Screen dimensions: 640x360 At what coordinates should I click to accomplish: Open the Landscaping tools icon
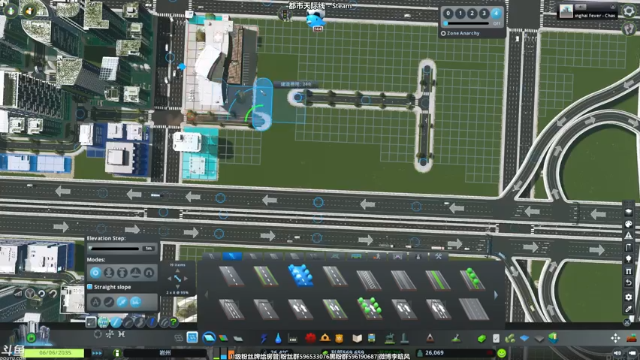tap(456, 338)
